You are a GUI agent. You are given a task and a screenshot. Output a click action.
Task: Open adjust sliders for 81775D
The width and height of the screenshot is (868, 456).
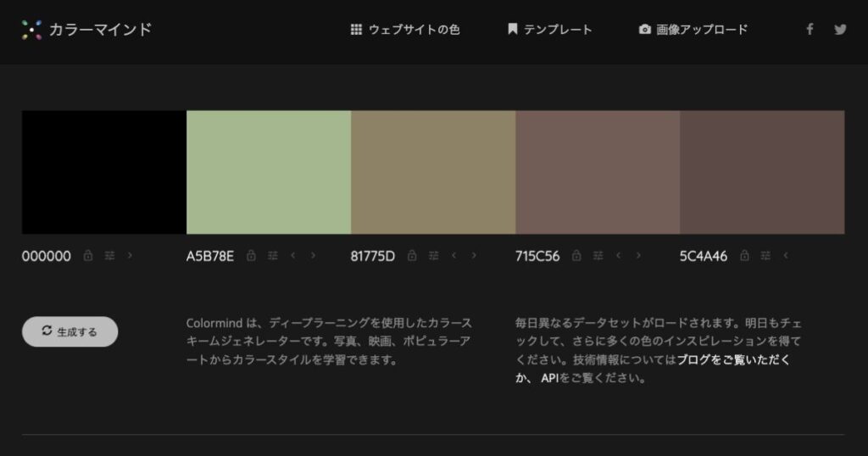pos(433,255)
